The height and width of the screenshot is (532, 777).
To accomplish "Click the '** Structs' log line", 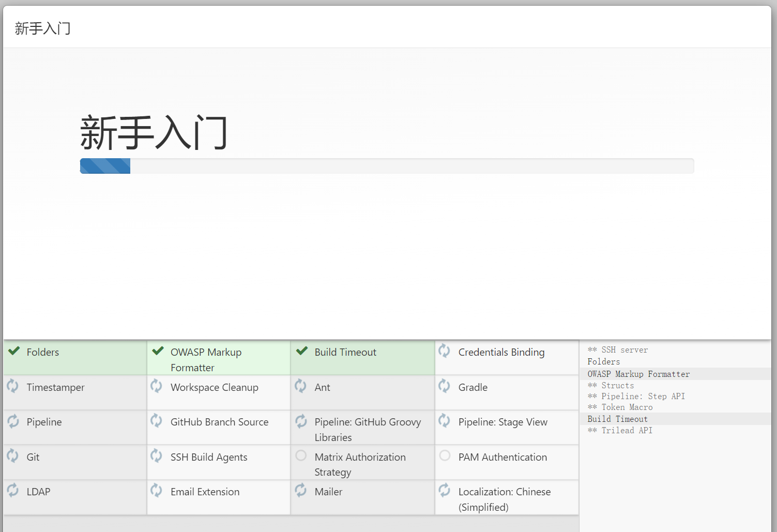I will coord(611,385).
